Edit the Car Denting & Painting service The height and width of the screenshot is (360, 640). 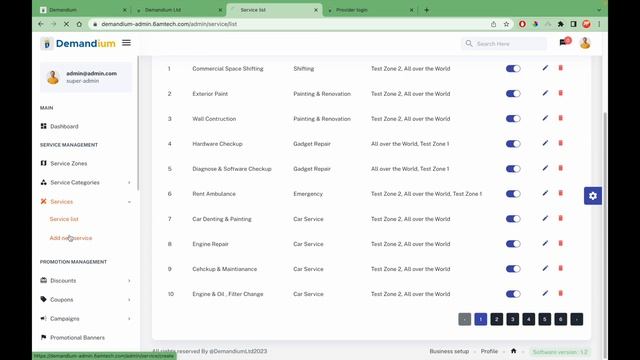545,218
